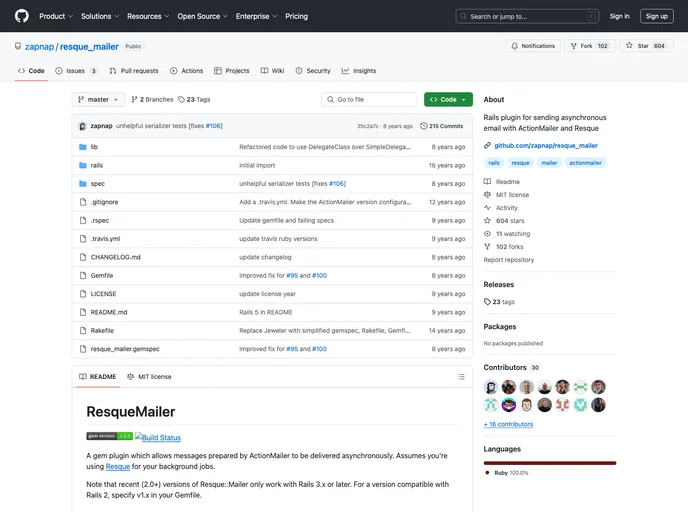Expand the Solutions menu
688x512 pixels.
tap(100, 16)
